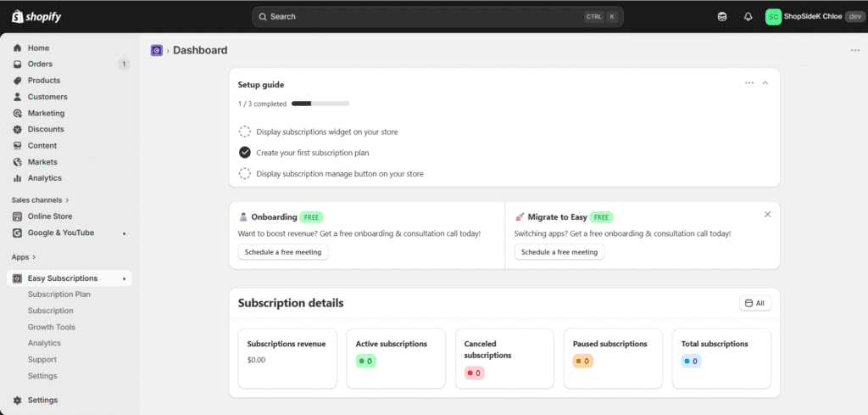Click the Google & YouTube icon
The height and width of the screenshot is (415, 868).
17,233
